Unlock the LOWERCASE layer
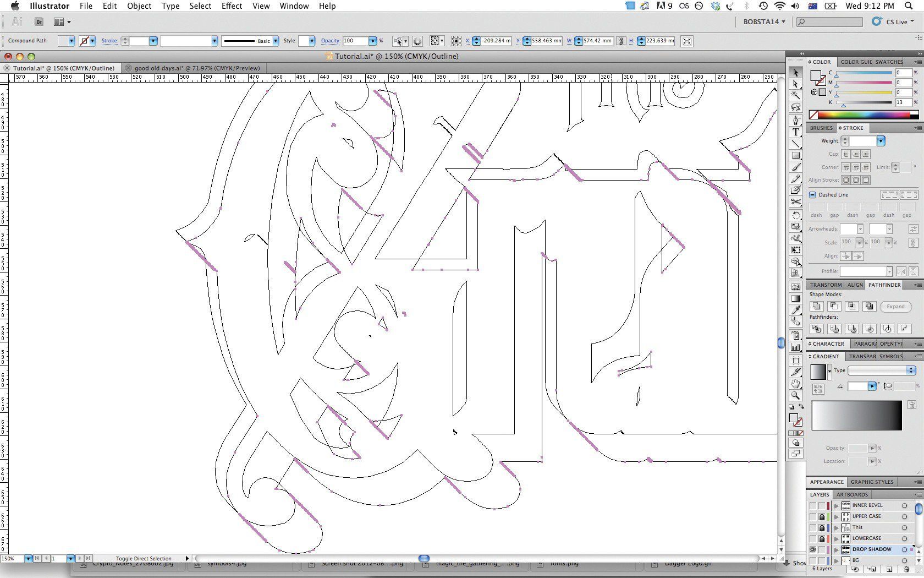This screenshot has width=924, height=578. [x=822, y=538]
